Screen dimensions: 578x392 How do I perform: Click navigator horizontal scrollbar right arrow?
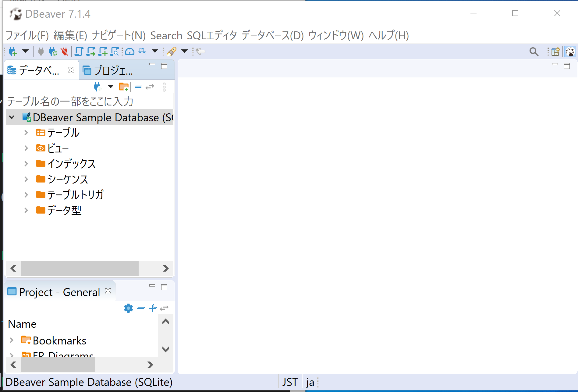[x=165, y=269]
